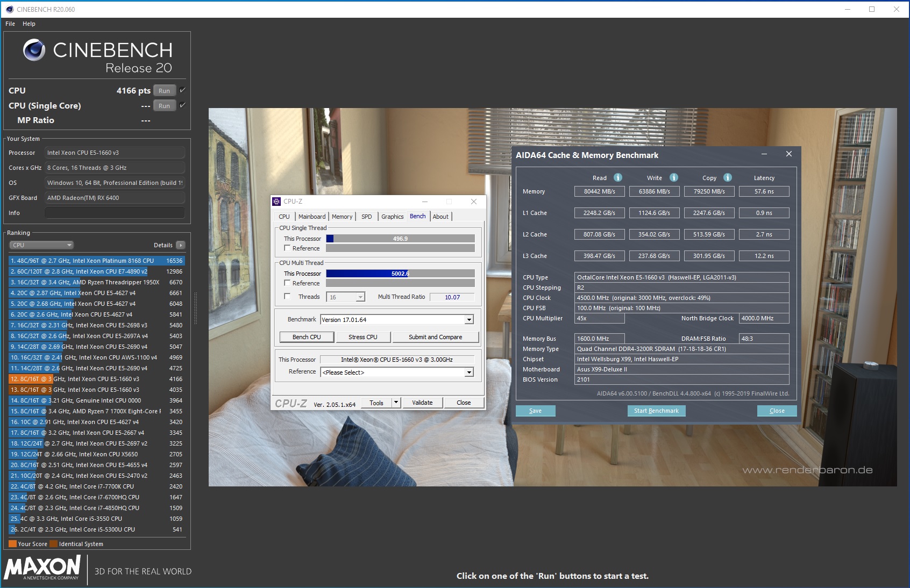
Task: Switch to the CPU tab in CPU-Z
Action: point(284,217)
